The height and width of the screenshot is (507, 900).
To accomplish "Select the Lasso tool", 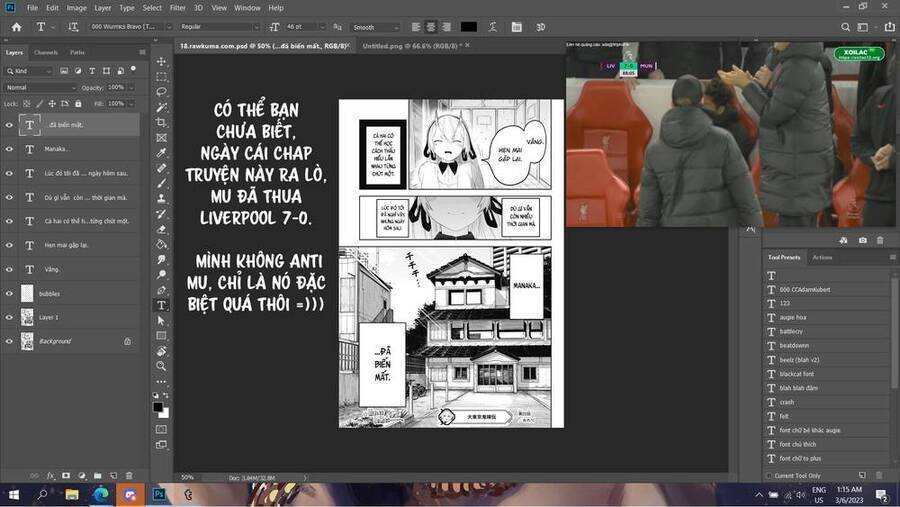I will 161,92.
